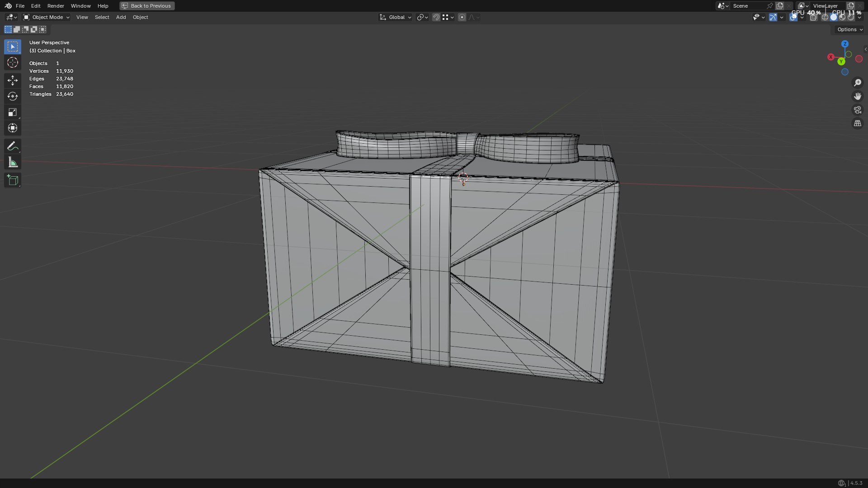868x488 pixels.
Task: Switch to material preview shading
Action: point(842,17)
